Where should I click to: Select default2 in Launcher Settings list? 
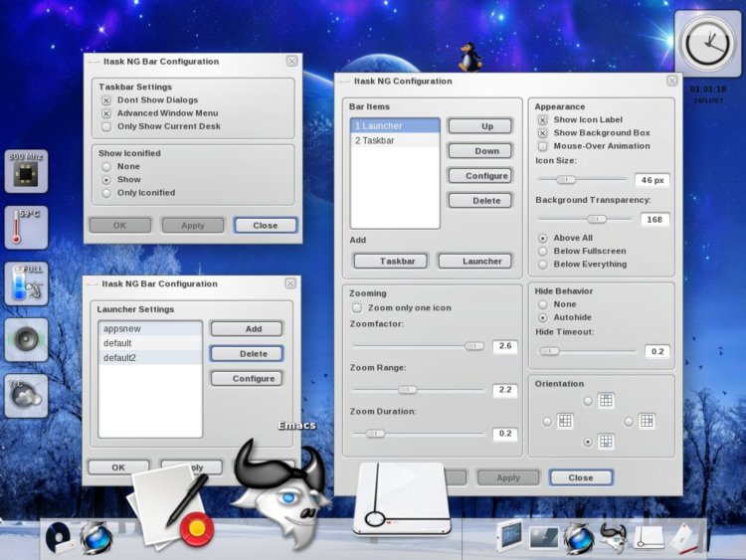150,358
